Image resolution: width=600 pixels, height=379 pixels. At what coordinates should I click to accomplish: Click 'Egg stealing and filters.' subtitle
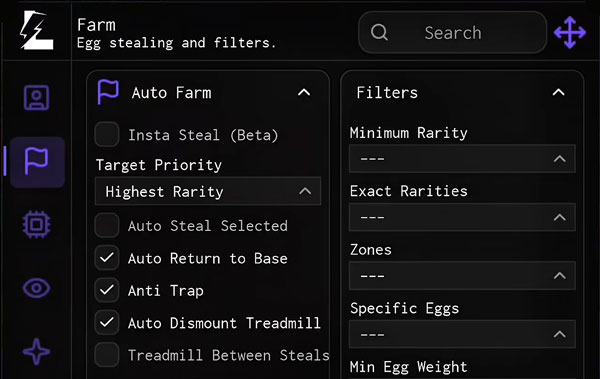click(176, 43)
